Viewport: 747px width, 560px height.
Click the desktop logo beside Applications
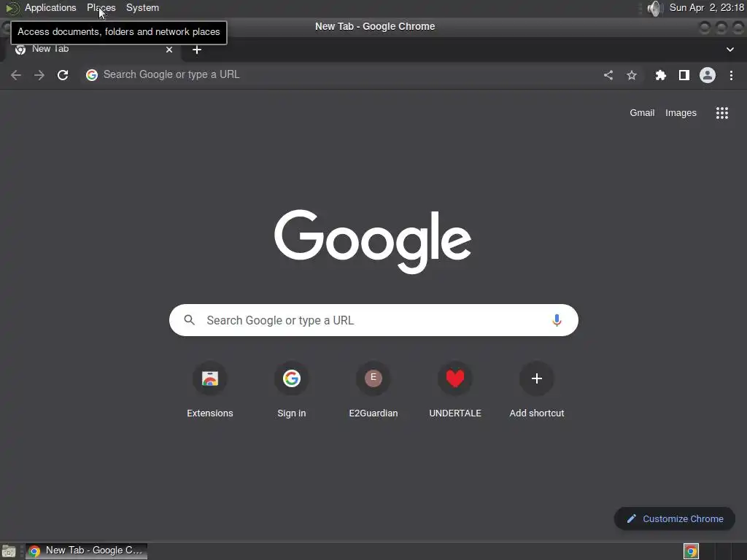click(12, 8)
